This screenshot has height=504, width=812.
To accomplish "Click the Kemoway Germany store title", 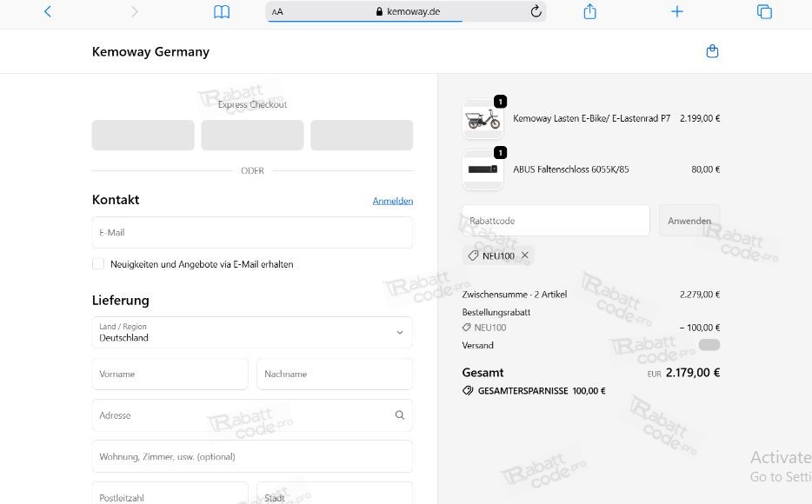I will pos(150,52).
